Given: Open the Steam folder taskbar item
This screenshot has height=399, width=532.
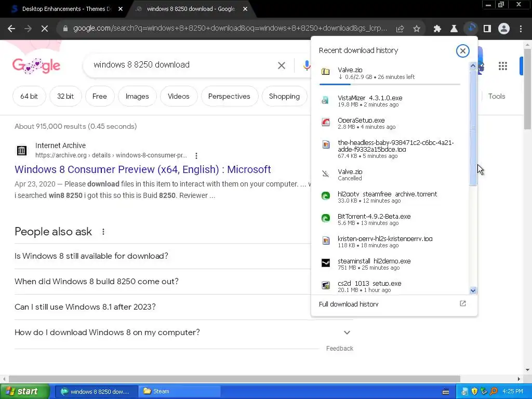Looking at the screenshot, I should coord(180,392).
